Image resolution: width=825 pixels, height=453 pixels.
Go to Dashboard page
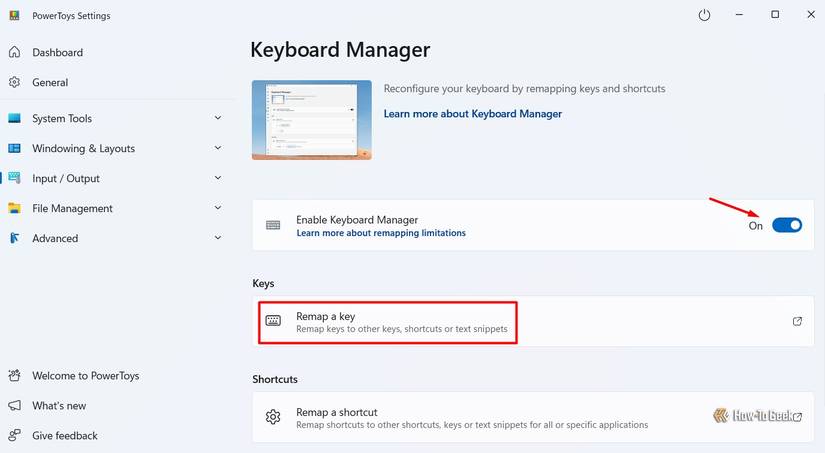pyautogui.click(x=57, y=53)
